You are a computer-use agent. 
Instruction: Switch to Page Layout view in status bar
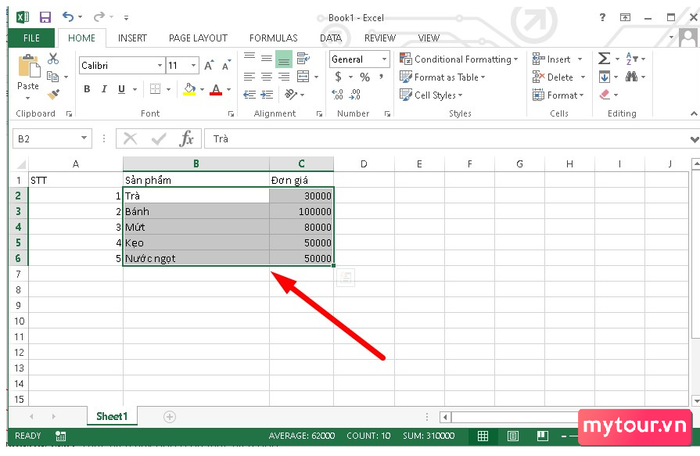click(x=512, y=436)
